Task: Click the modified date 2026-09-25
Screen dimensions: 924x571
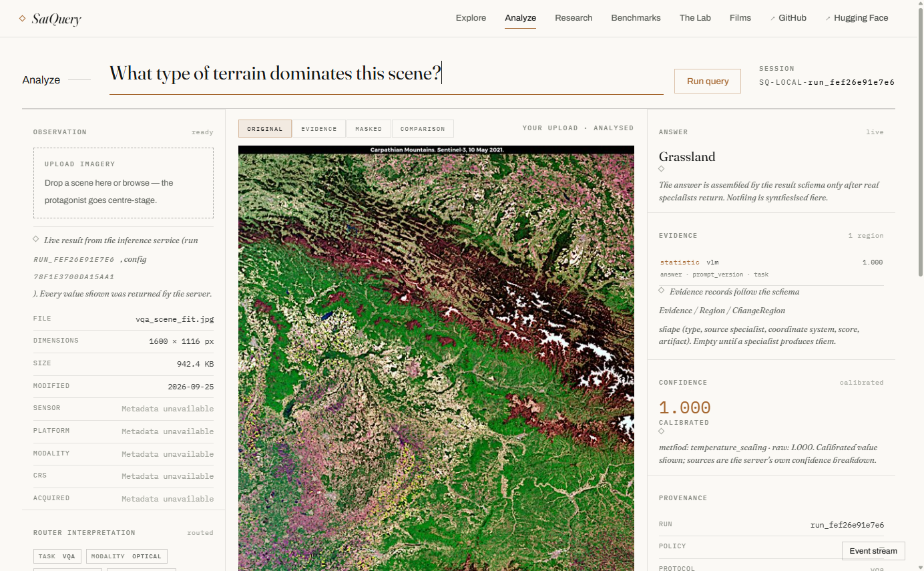Action: click(x=191, y=387)
